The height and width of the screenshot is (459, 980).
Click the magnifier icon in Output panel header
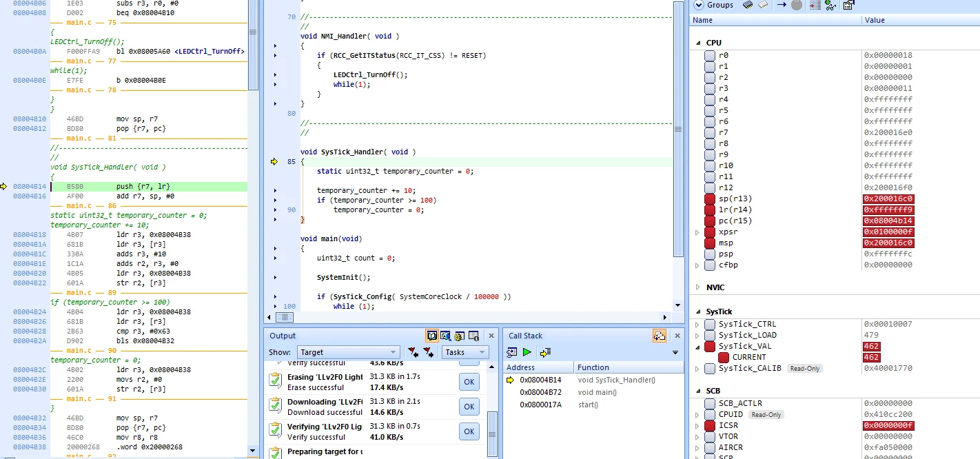(445, 336)
